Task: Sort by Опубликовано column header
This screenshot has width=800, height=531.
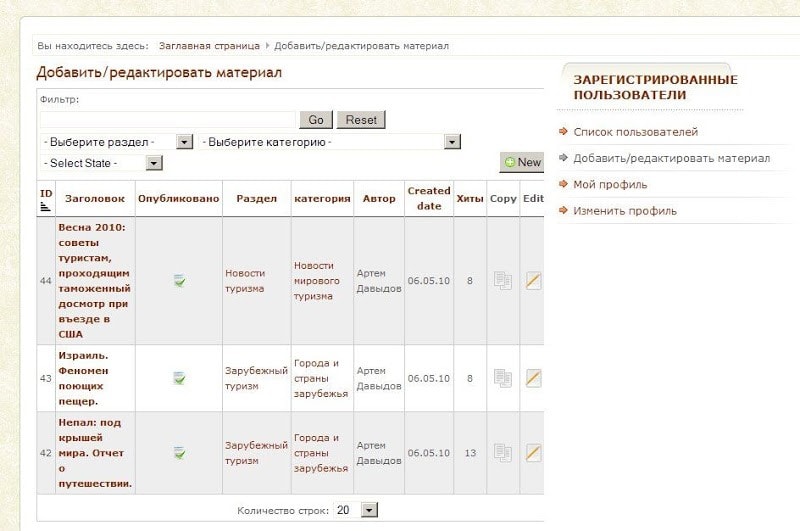Action: click(x=179, y=198)
